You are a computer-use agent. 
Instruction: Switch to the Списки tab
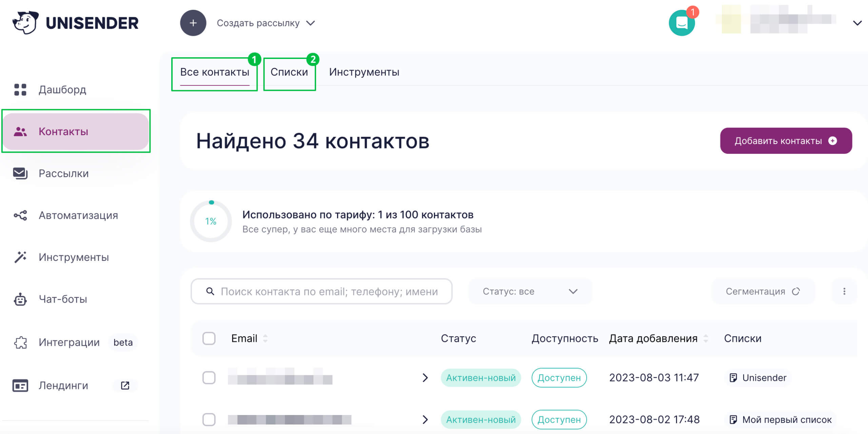pyautogui.click(x=289, y=72)
